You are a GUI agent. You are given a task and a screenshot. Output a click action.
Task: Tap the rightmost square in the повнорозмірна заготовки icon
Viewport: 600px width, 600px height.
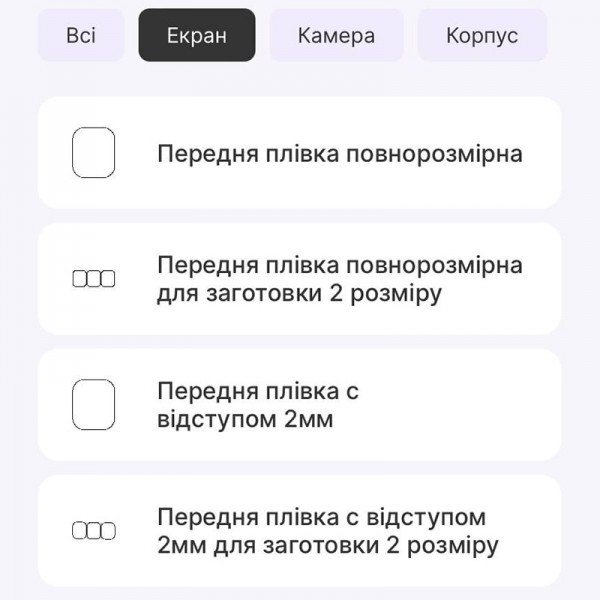pos(108,279)
